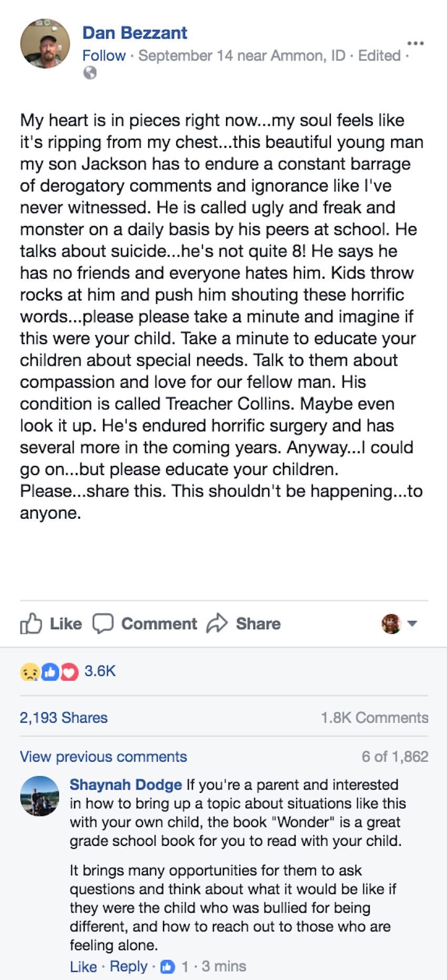Click the thumbs-up Like icon under post
447x980 pixels.
[31, 623]
